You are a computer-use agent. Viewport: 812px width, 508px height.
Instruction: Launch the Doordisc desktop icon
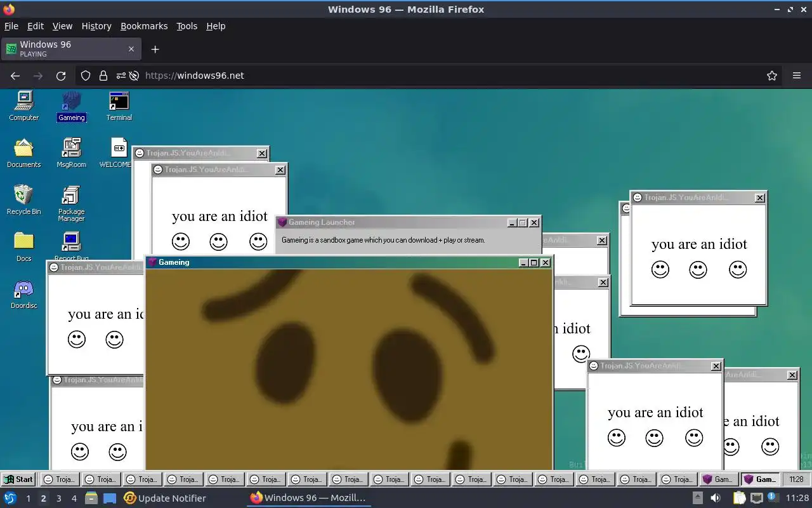pyautogui.click(x=23, y=294)
